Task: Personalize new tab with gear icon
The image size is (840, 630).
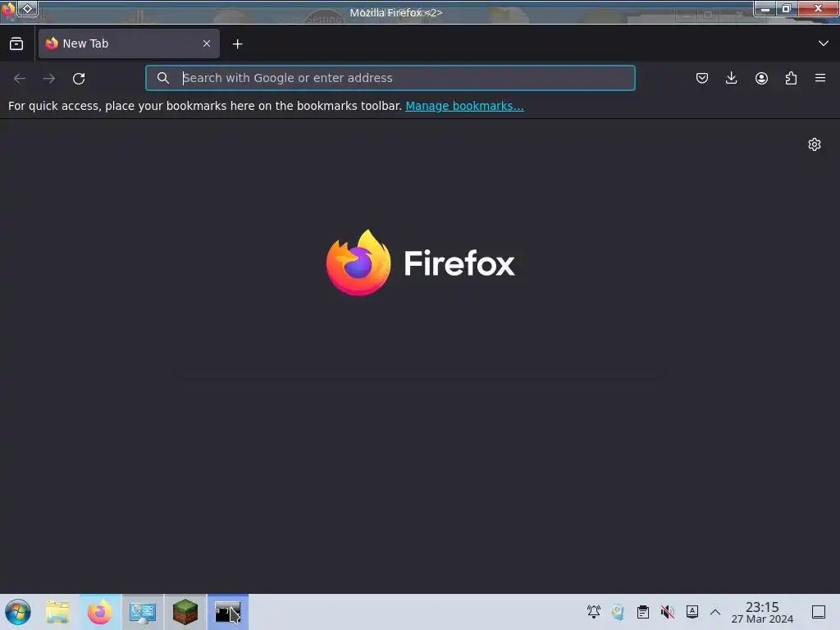Action: tap(815, 144)
